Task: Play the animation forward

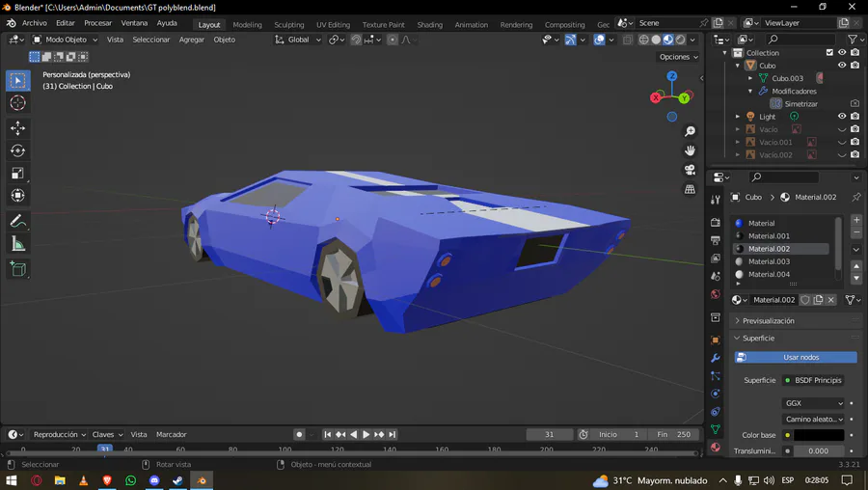Action: (x=366, y=435)
